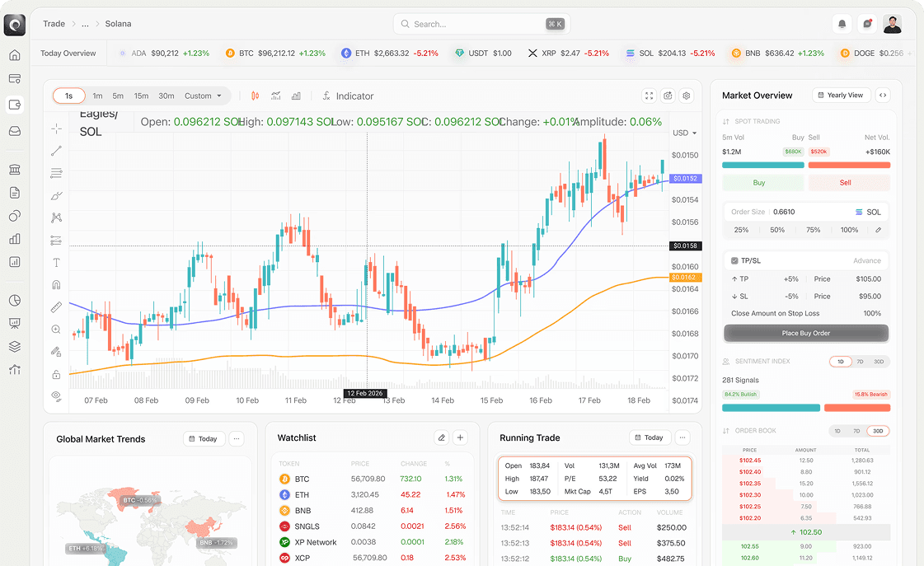Click the orange bearish sentiment bar
Viewport: 924px width, 566px height.
856,408
